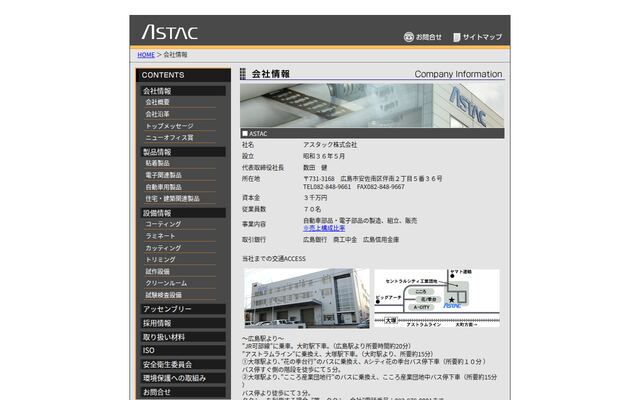Click the ～広島駅より～ directions line
The height and width of the screenshot is (400, 640).
(x=263, y=338)
